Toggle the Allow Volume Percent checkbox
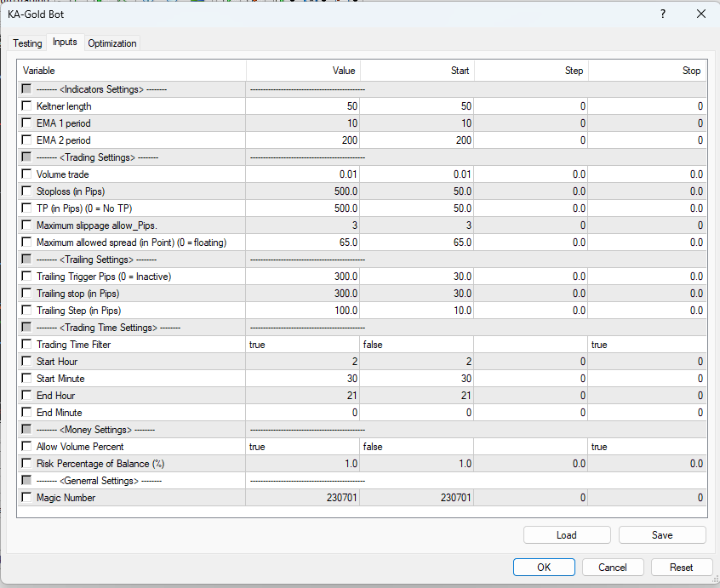The image size is (720, 588). [26, 447]
